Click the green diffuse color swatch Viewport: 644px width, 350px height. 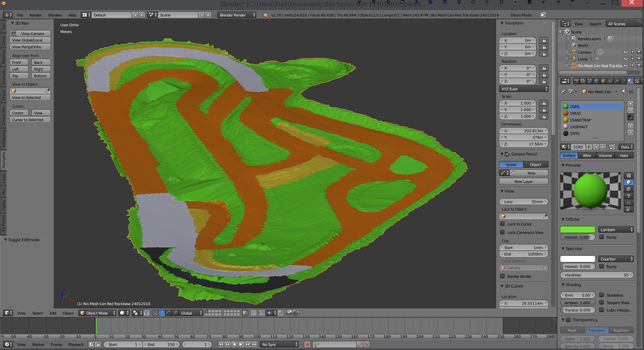(578, 230)
